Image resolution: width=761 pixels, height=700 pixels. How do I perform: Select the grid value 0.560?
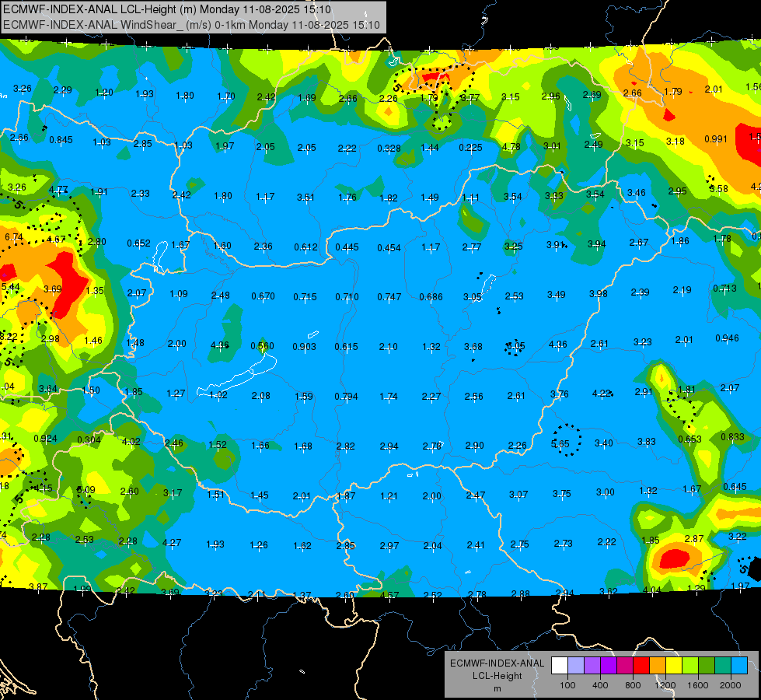262,346
